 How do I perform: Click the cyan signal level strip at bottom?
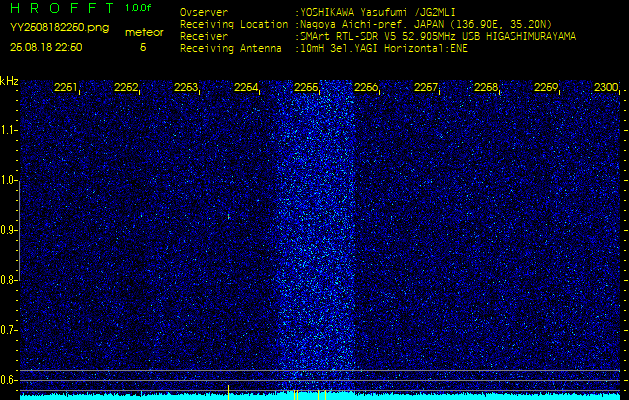(320, 396)
